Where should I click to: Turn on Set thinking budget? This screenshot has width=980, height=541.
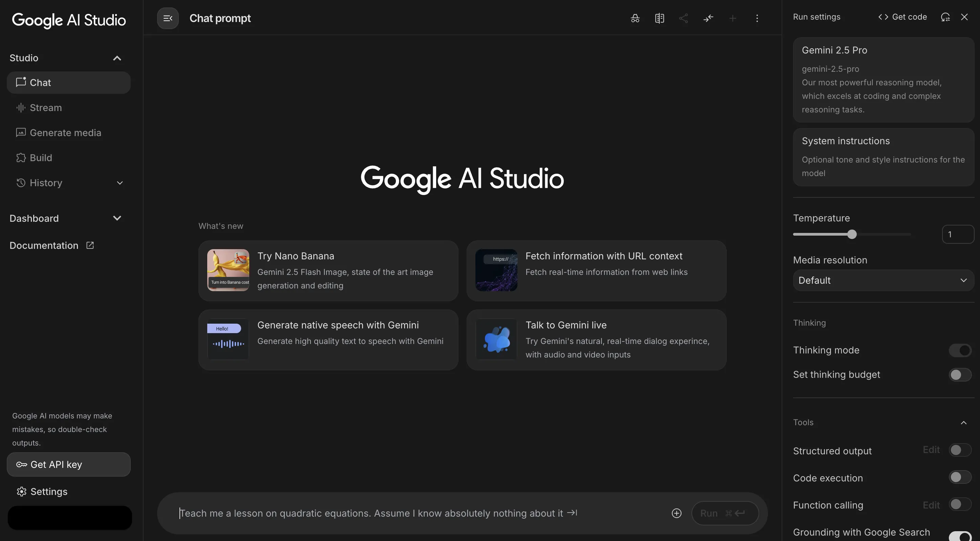pos(959,375)
